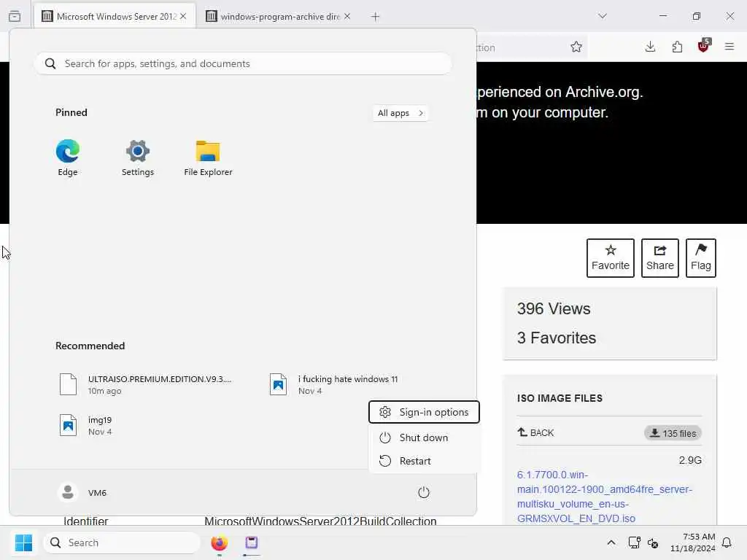
Task: Click the Windows Start button
Action: tap(23, 542)
